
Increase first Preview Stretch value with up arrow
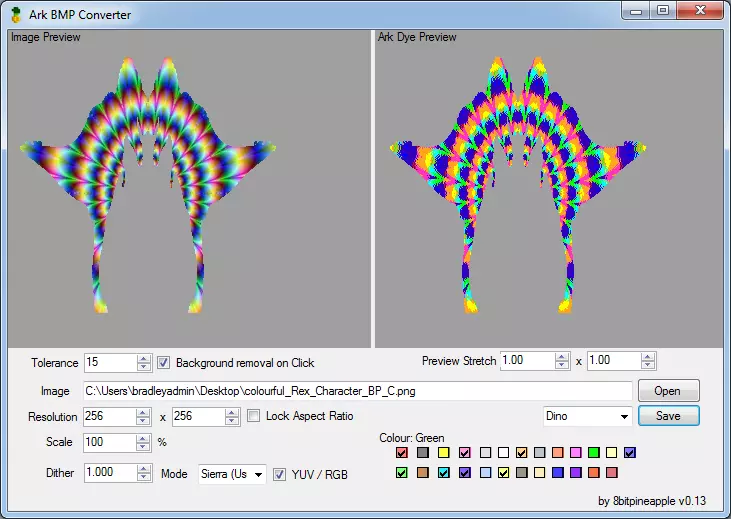tap(562, 357)
